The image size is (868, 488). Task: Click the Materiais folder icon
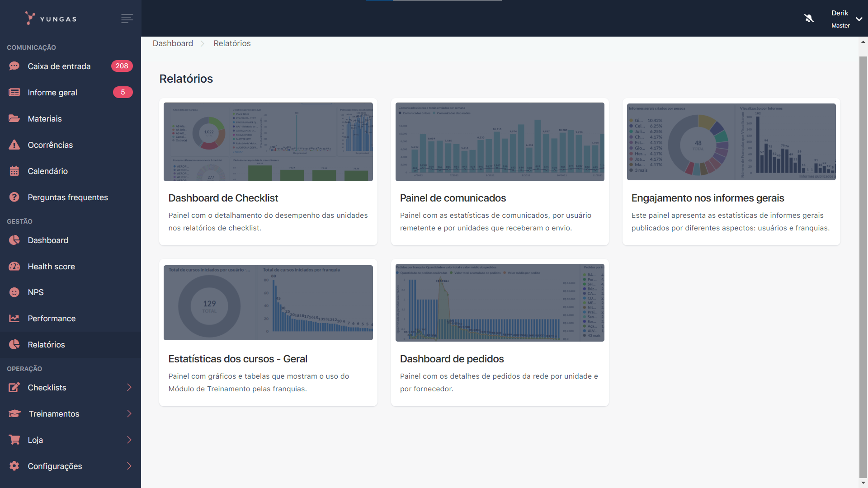(x=14, y=118)
